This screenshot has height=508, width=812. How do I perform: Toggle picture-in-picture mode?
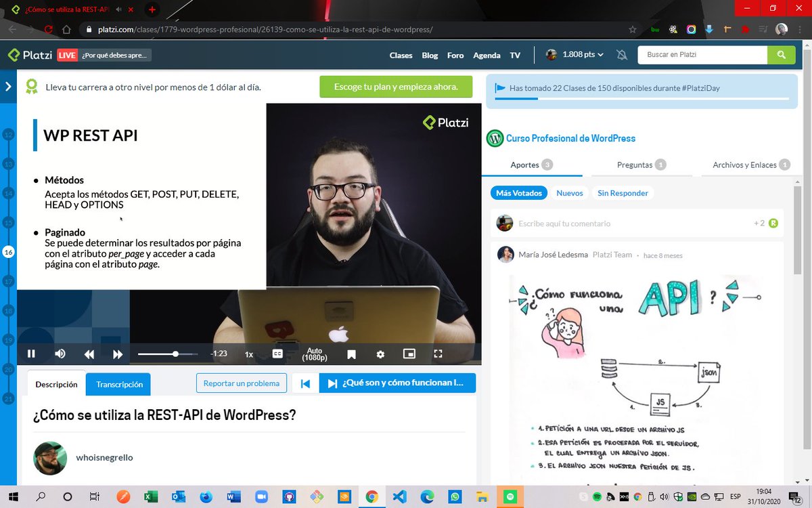coord(409,354)
